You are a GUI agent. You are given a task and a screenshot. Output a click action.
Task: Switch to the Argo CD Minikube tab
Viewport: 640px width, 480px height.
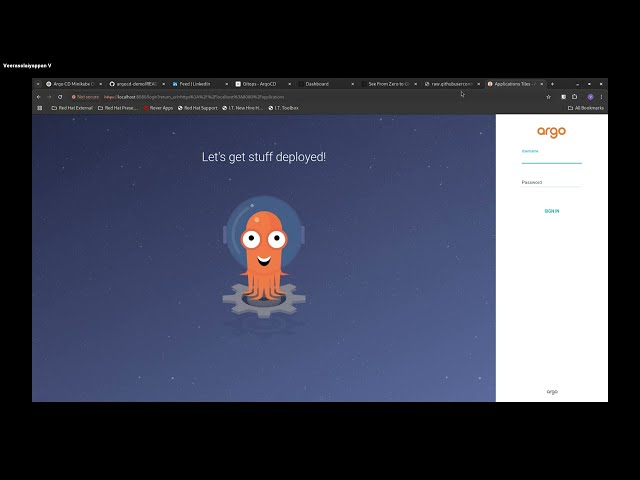click(73, 84)
